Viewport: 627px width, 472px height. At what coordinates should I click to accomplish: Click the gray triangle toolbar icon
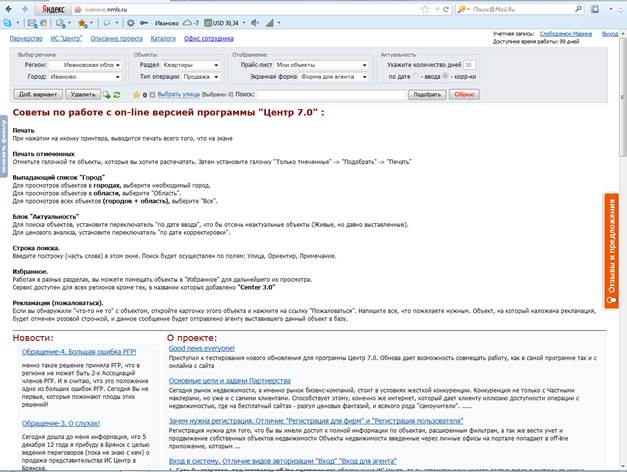point(270,23)
